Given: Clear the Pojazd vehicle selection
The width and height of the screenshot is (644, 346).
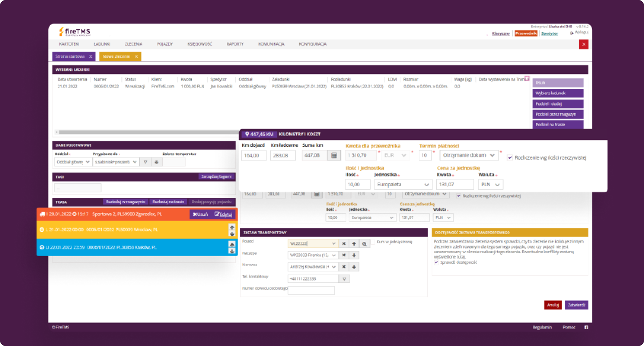Looking at the screenshot, I should point(344,244).
